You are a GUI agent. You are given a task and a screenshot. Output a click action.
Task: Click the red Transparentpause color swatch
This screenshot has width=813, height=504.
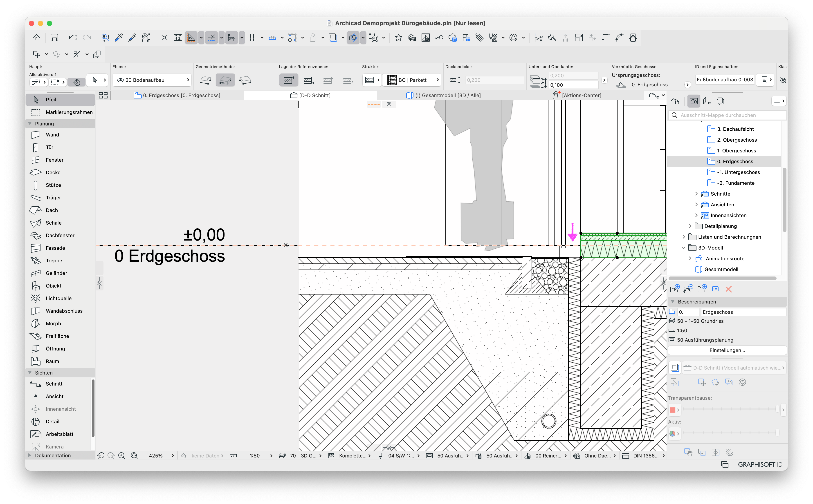[x=672, y=410]
